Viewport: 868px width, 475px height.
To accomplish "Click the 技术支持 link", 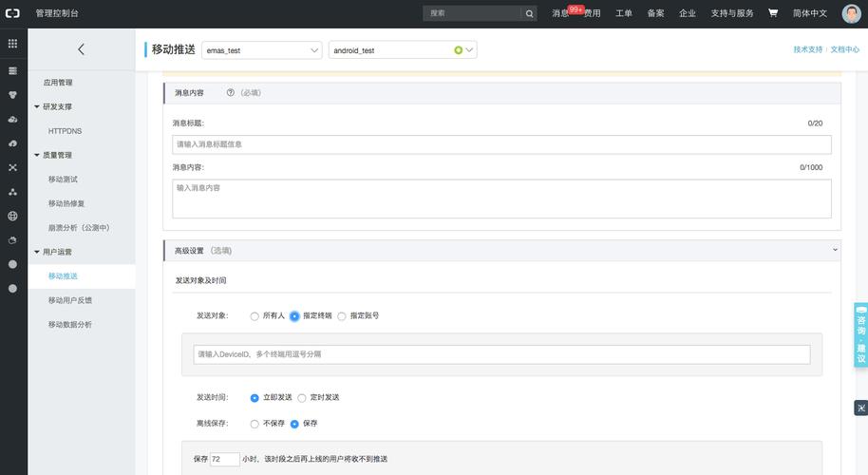I will pyautogui.click(x=807, y=49).
